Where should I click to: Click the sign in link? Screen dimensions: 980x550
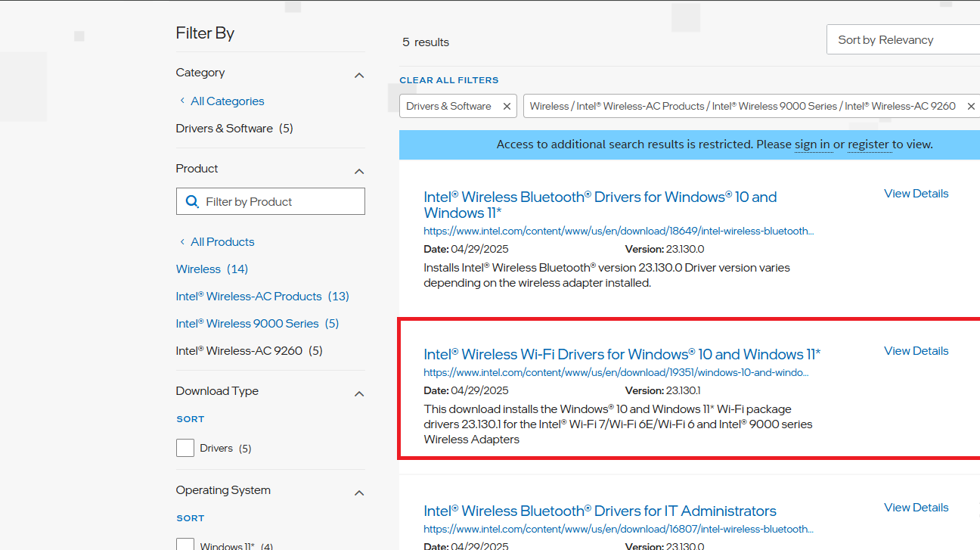(812, 144)
